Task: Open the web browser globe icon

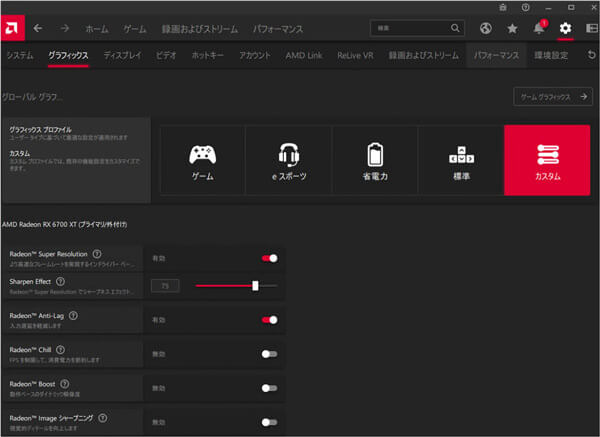Action: pos(486,28)
